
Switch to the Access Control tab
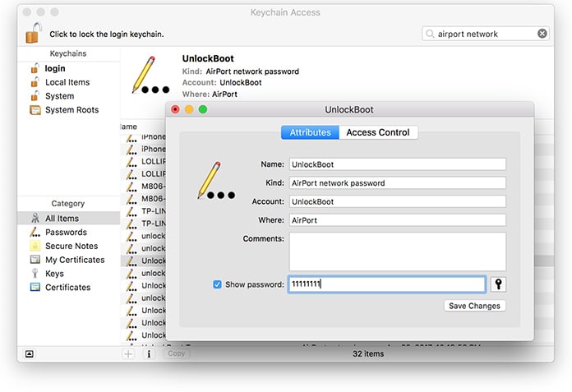click(x=378, y=132)
